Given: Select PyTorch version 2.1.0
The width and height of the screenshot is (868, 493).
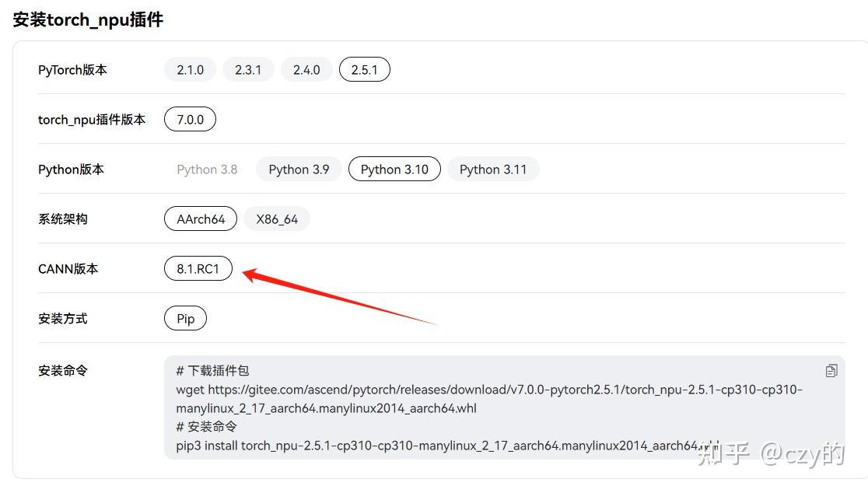Looking at the screenshot, I should pos(190,70).
